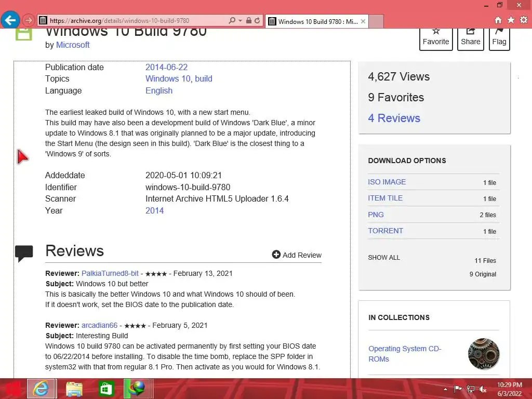The height and width of the screenshot is (399, 532).
Task: Open the Windows Start button
Action: (12, 389)
